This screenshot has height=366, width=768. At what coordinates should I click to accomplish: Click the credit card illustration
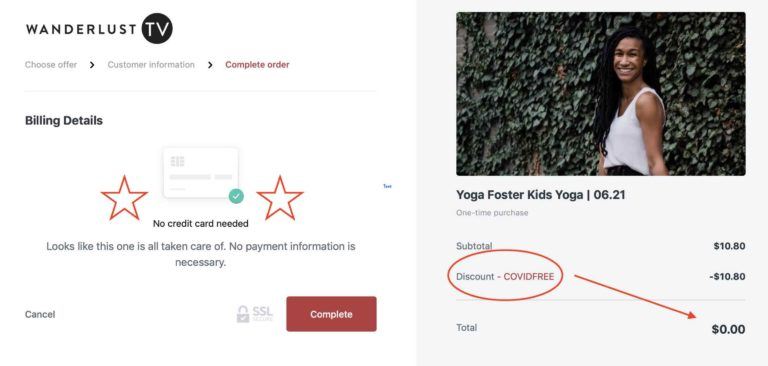coord(201,173)
